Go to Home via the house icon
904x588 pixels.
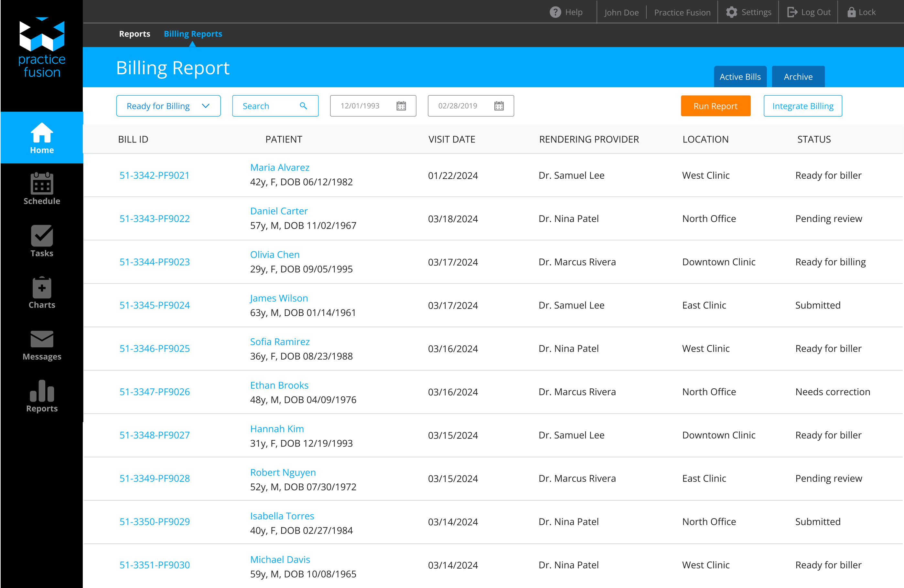42,133
